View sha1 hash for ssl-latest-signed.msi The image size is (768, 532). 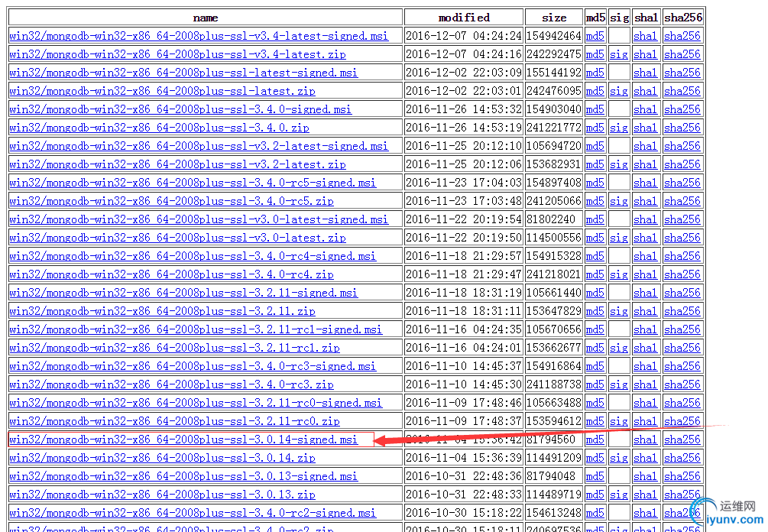(x=645, y=73)
